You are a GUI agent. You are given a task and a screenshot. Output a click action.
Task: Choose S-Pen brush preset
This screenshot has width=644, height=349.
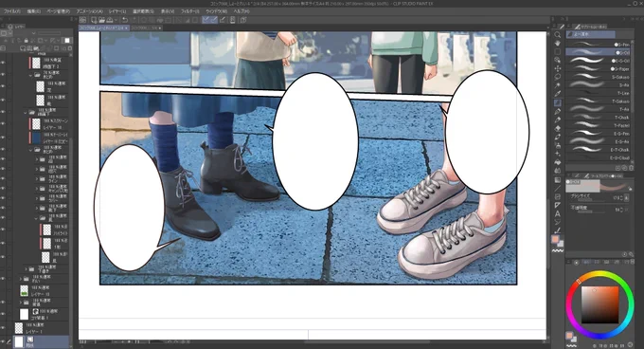pos(599,45)
